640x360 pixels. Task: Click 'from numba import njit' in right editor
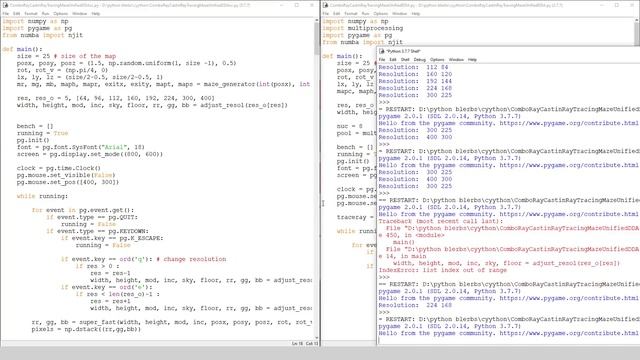pos(362,42)
